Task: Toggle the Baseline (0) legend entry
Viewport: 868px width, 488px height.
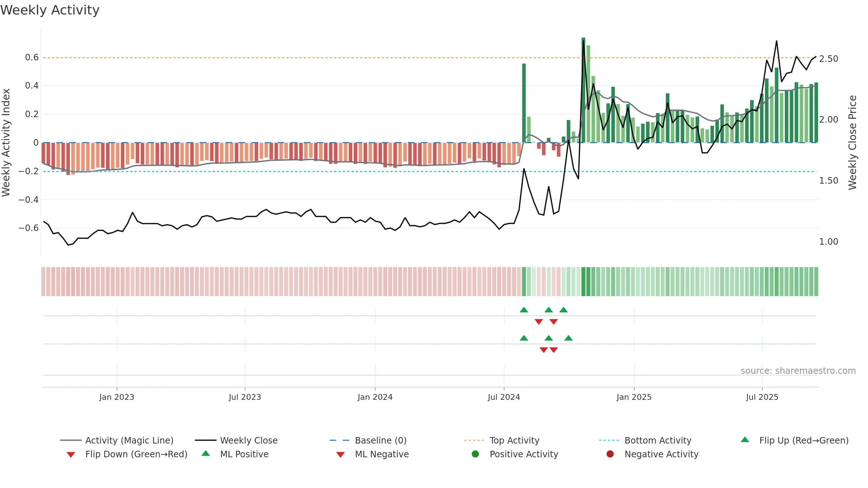Action: pos(368,440)
